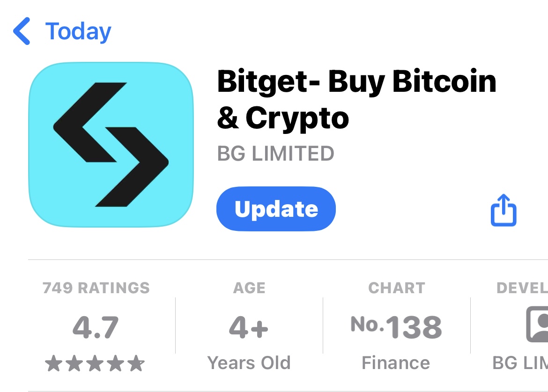Tap the developer person icon

pyautogui.click(x=537, y=324)
